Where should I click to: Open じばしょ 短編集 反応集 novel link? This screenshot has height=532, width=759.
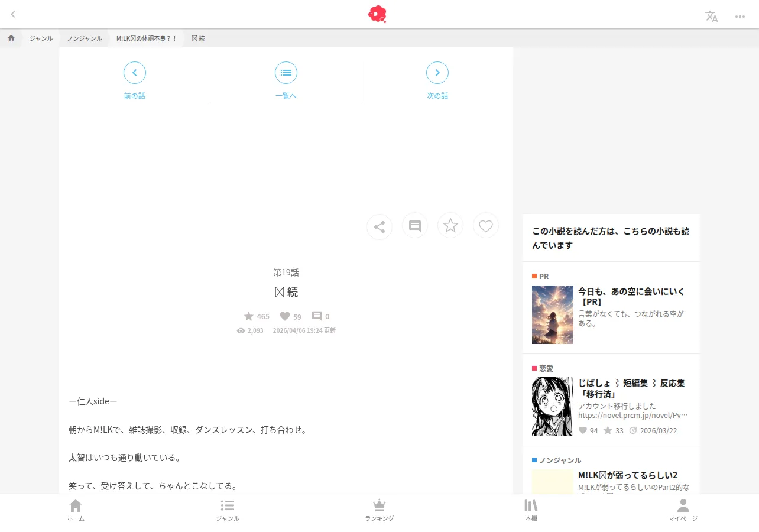[631, 388]
